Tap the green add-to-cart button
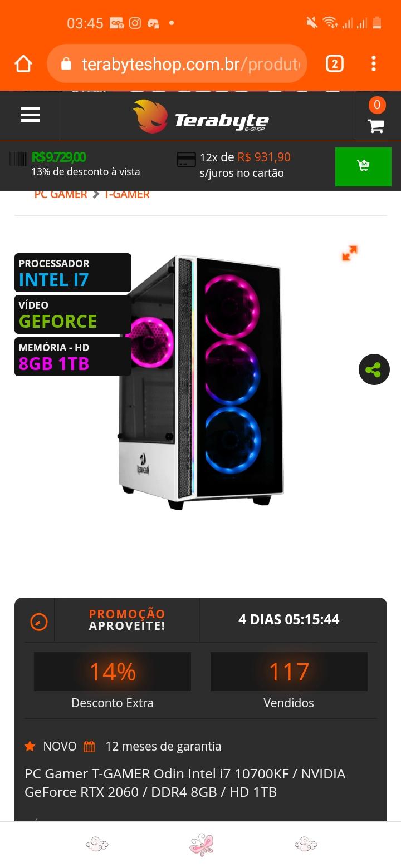 [363, 166]
